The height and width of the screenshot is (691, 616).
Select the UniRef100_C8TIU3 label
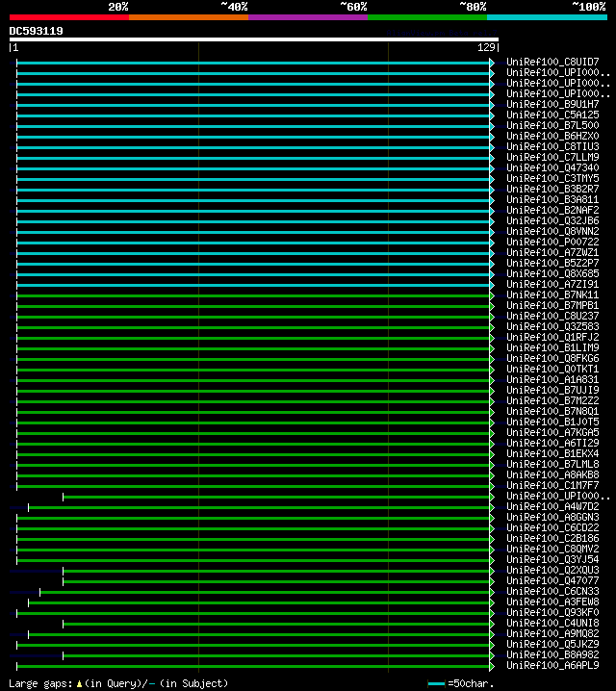(x=552, y=146)
